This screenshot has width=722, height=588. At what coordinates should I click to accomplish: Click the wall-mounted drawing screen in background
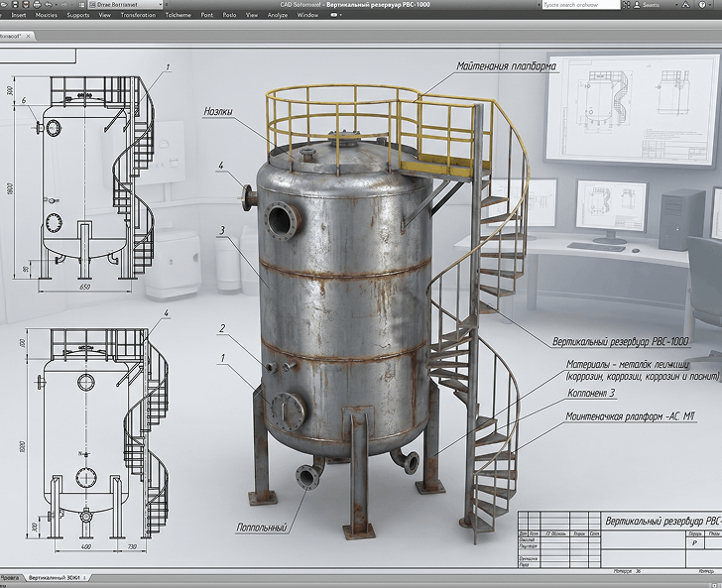pos(631,109)
